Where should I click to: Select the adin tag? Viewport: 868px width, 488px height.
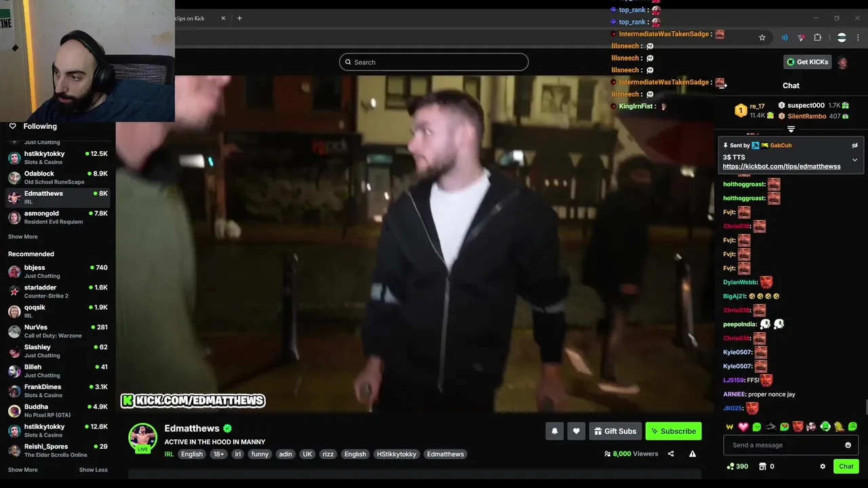[285, 454]
